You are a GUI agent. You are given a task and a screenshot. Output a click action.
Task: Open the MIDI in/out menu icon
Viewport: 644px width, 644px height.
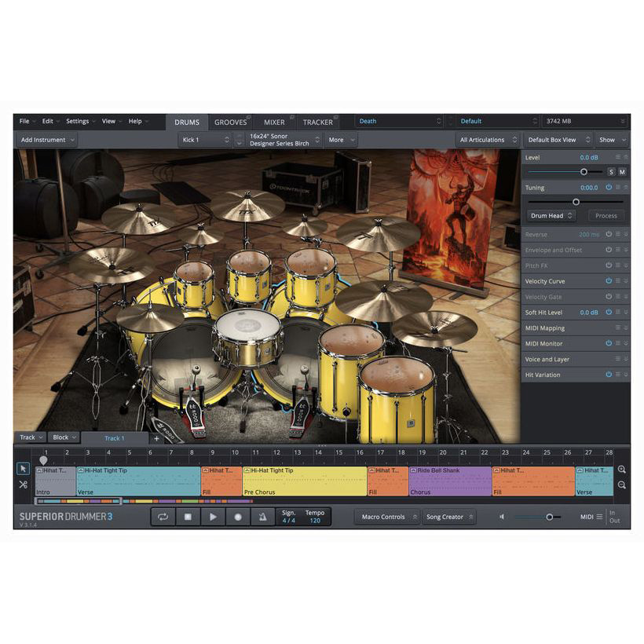coord(600,517)
